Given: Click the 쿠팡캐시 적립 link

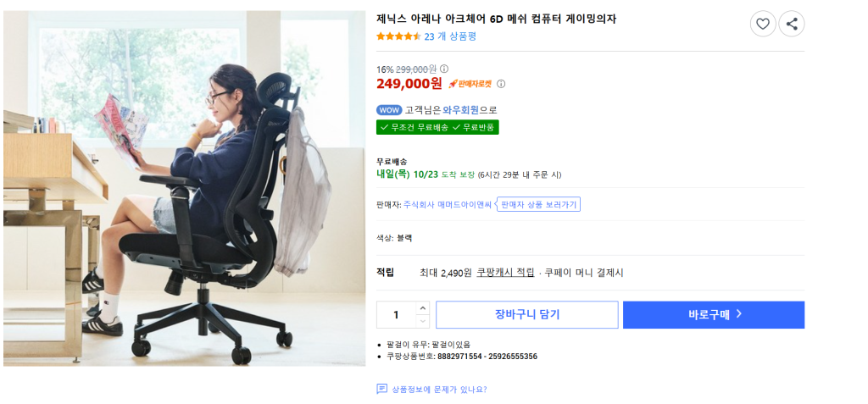Looking at the screenshot, I should pyautogui.click(x=505, y=273).
